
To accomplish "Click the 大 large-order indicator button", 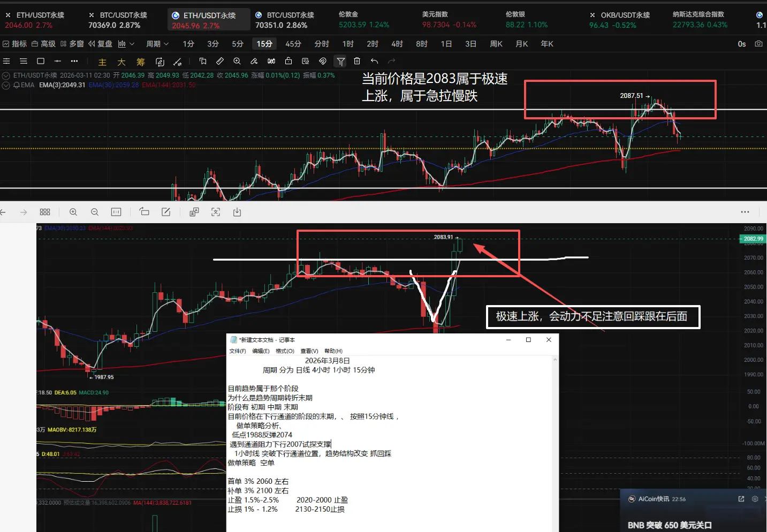I will click(121, 62).
